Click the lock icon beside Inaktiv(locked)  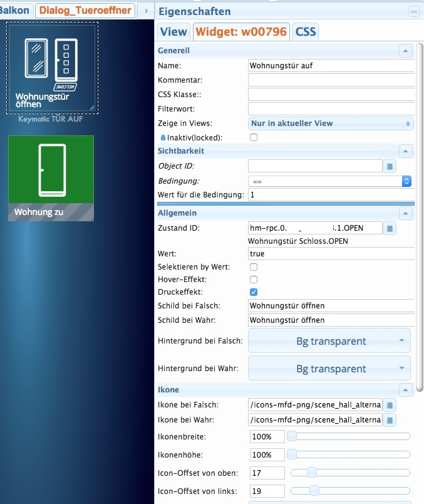pos(163,137)
